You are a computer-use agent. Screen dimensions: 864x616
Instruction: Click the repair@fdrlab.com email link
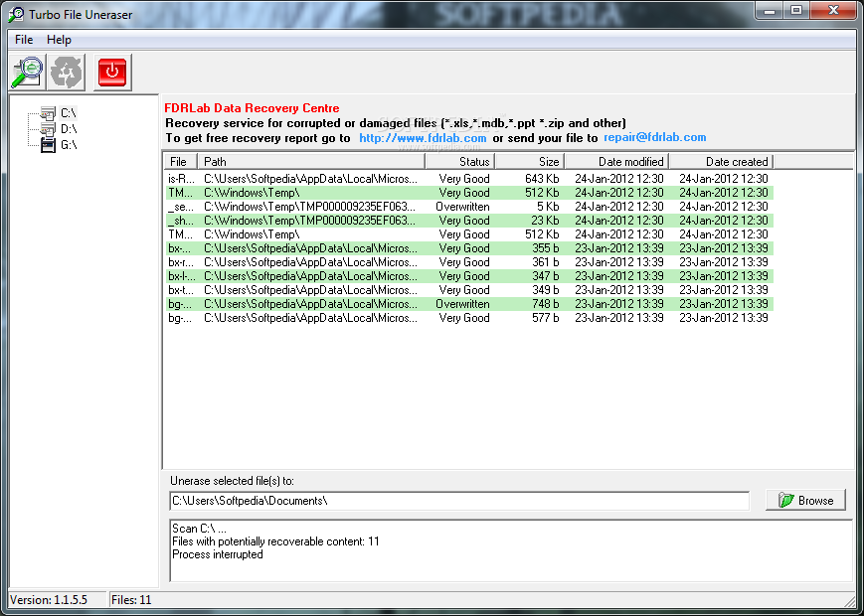(x=654, y=137)
